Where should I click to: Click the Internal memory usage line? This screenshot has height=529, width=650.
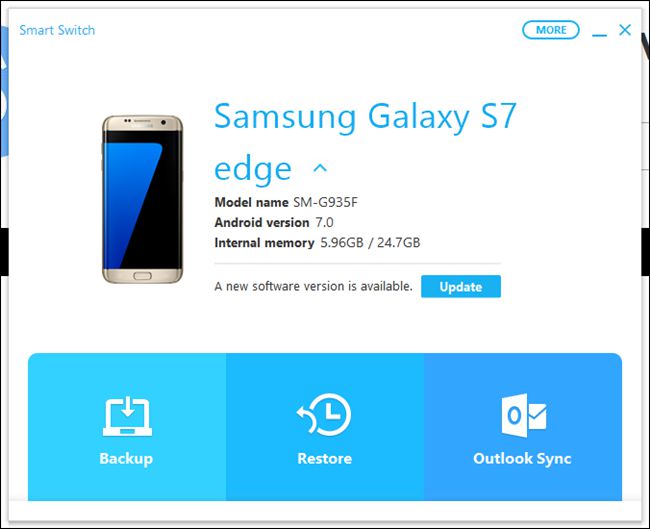point(317,243)
